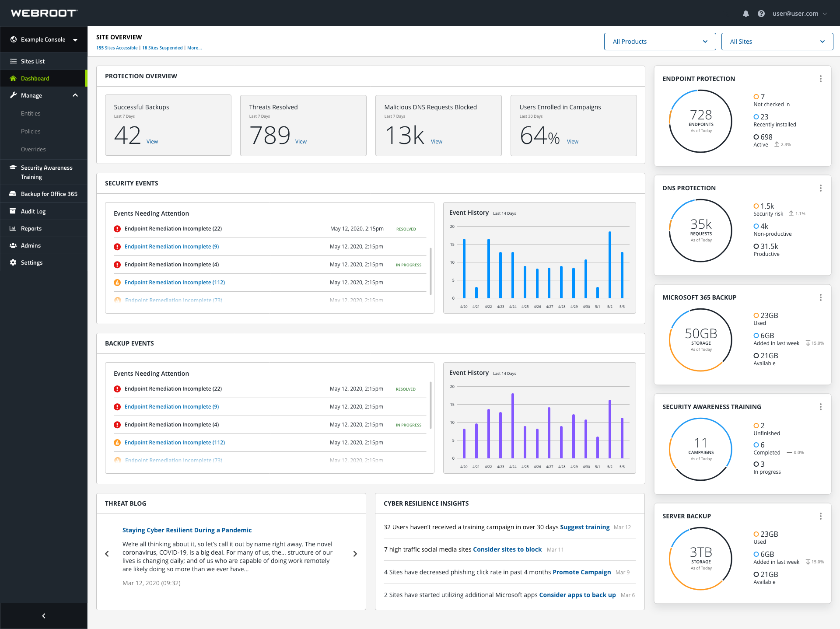
Task: Click red alert icon for Security Events (22) row
Action: pos(117,229)
